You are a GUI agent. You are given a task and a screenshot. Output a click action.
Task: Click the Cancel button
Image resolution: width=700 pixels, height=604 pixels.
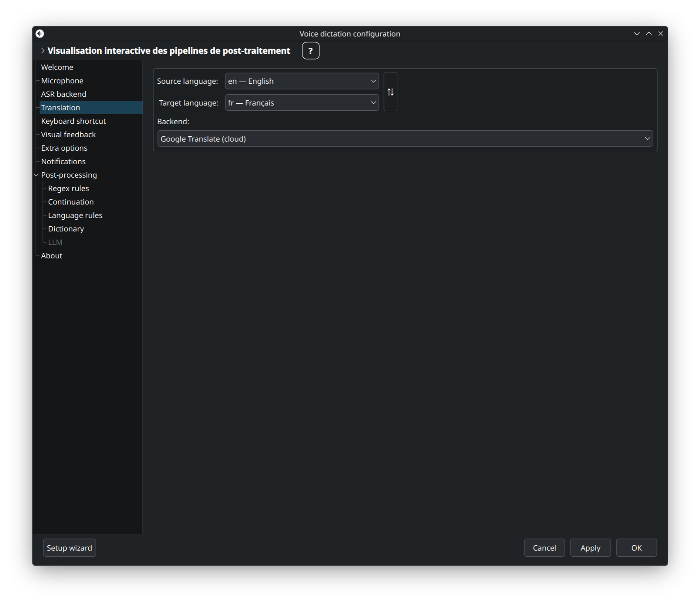point(544,548)
